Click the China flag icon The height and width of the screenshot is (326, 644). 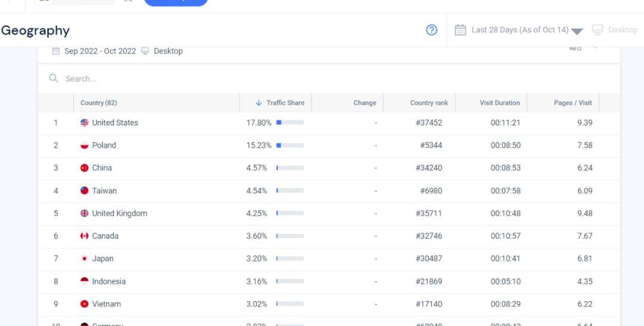click(85, 168)
